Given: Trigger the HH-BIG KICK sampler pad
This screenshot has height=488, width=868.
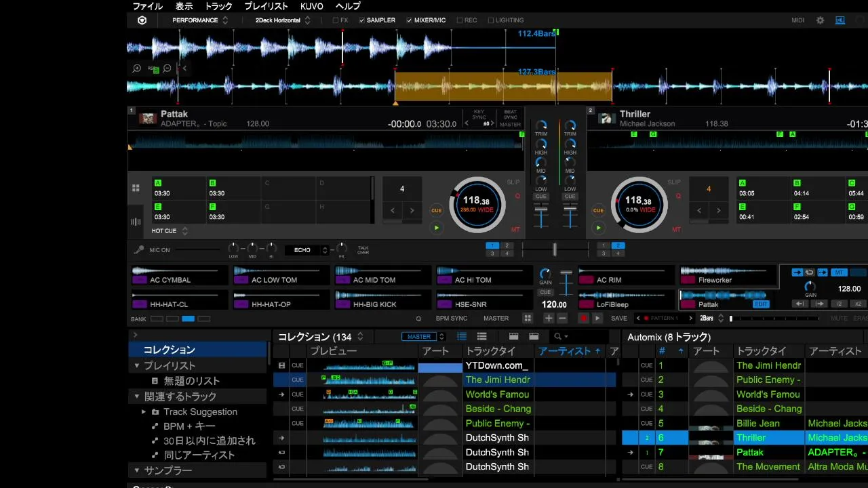Looking at the screenshot, I should (383, 300).
